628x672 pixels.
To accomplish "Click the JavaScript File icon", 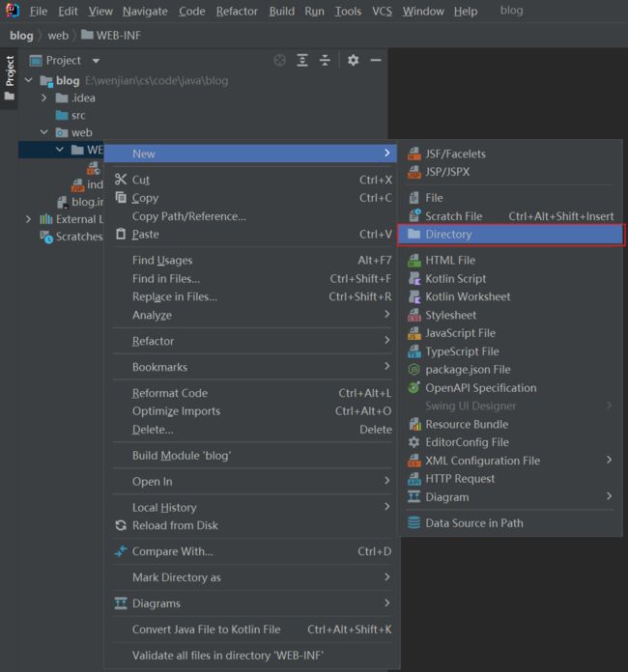I will pos(414,333).
